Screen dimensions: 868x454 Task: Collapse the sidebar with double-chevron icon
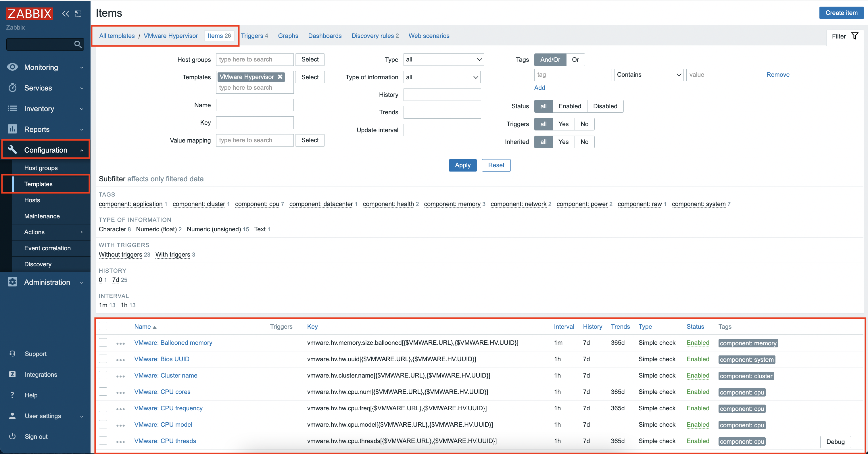(65, 14)
